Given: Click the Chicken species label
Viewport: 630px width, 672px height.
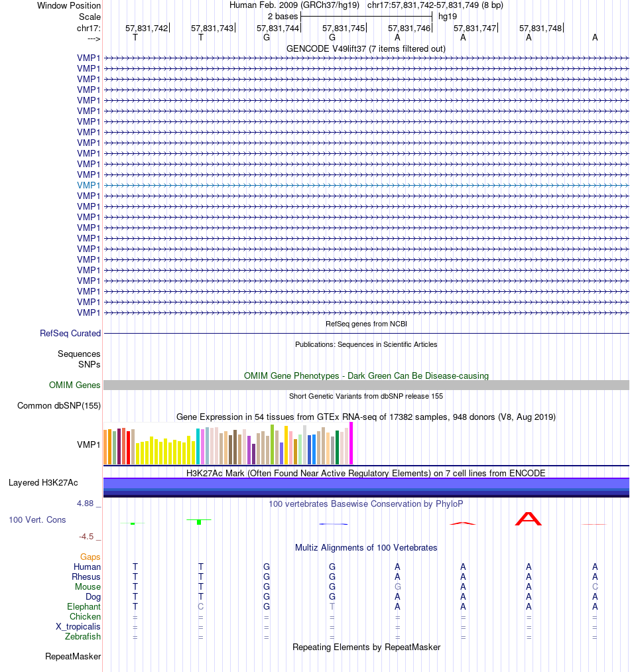Looking at the screenshot, I should tap(86, 616).
